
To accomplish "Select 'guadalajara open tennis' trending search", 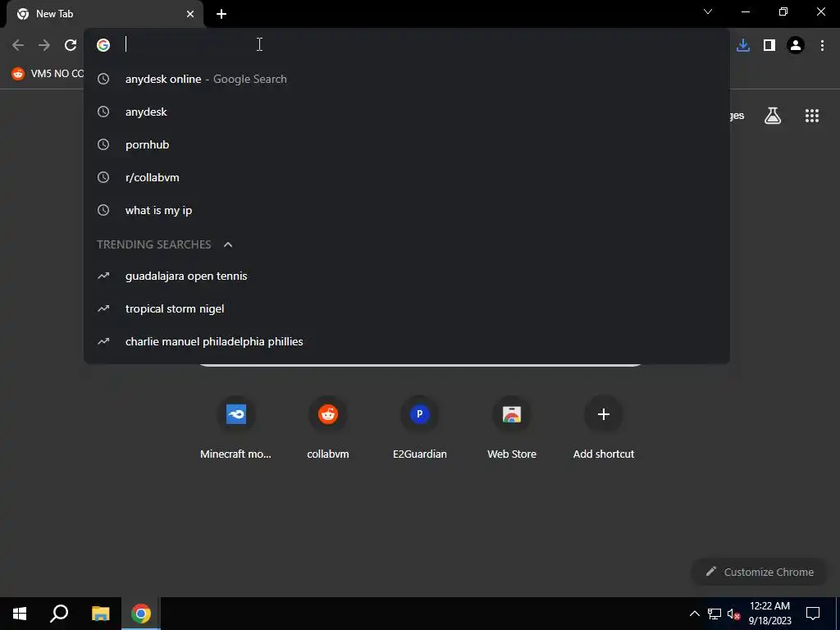I will click(x=407, y=276).
